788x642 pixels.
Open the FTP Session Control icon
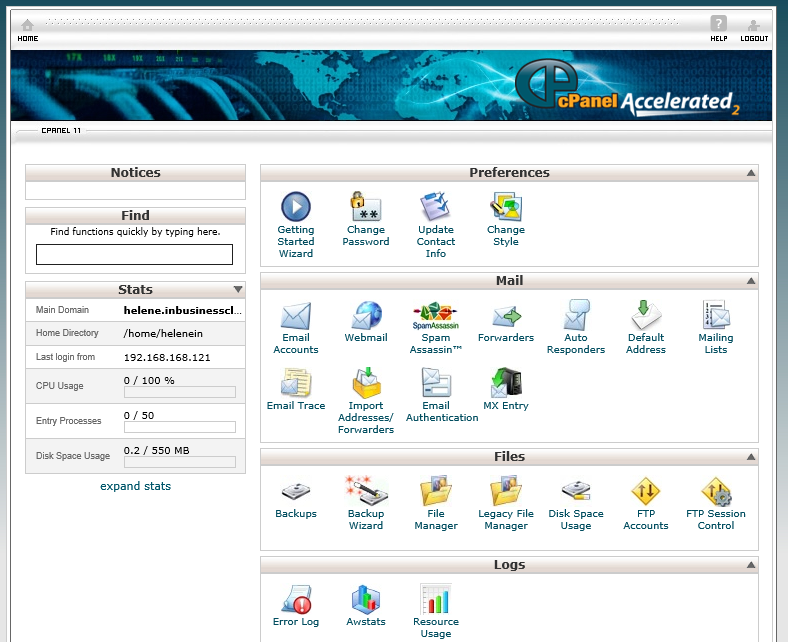[x=716, y=491]
